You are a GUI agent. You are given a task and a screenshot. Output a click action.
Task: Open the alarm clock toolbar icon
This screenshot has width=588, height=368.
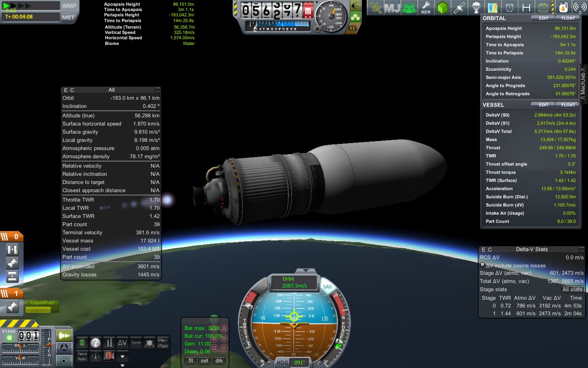coord(510,7)
